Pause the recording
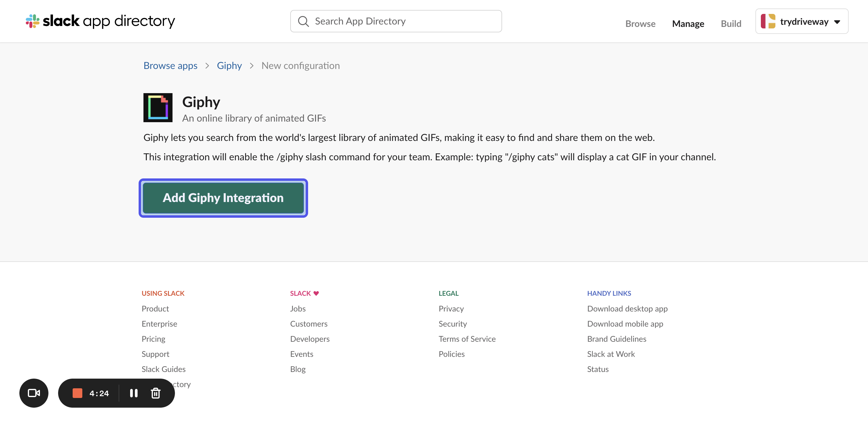The height and width of the screenshot is (427, 868). (x=134, y=393)
